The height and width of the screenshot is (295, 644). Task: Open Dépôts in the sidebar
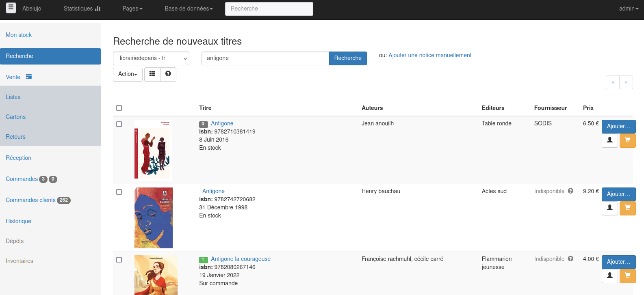pos(15,241)
